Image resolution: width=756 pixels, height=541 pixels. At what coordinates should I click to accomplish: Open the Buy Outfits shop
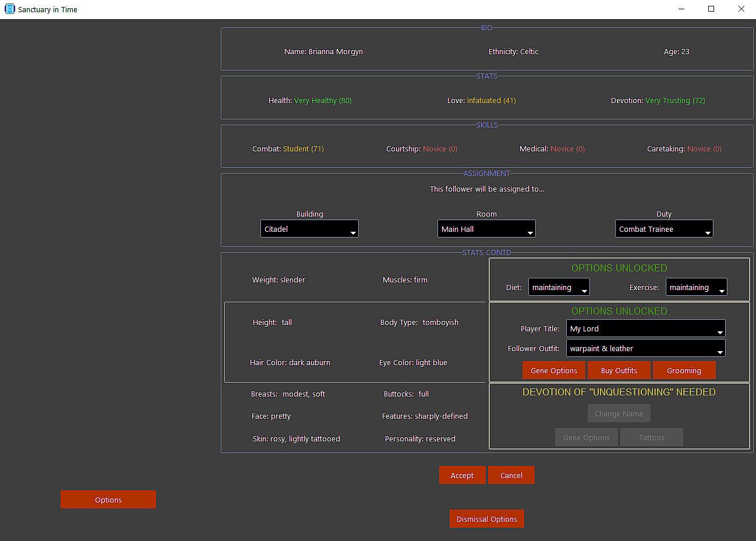tap(619, 370)
